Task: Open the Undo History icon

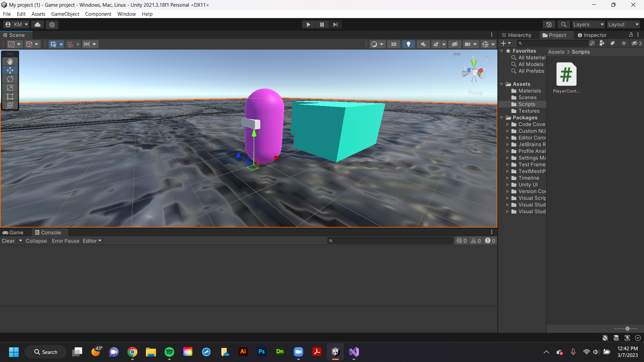Action: (549, 24)
